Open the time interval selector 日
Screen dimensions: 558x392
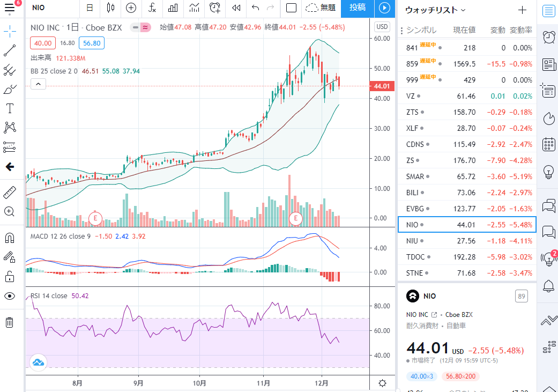[x=90, y=8]
